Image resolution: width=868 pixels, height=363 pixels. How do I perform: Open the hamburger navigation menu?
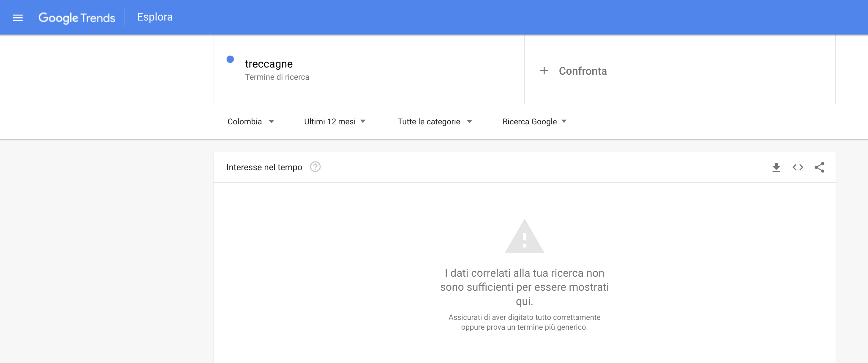pos(18,18)
